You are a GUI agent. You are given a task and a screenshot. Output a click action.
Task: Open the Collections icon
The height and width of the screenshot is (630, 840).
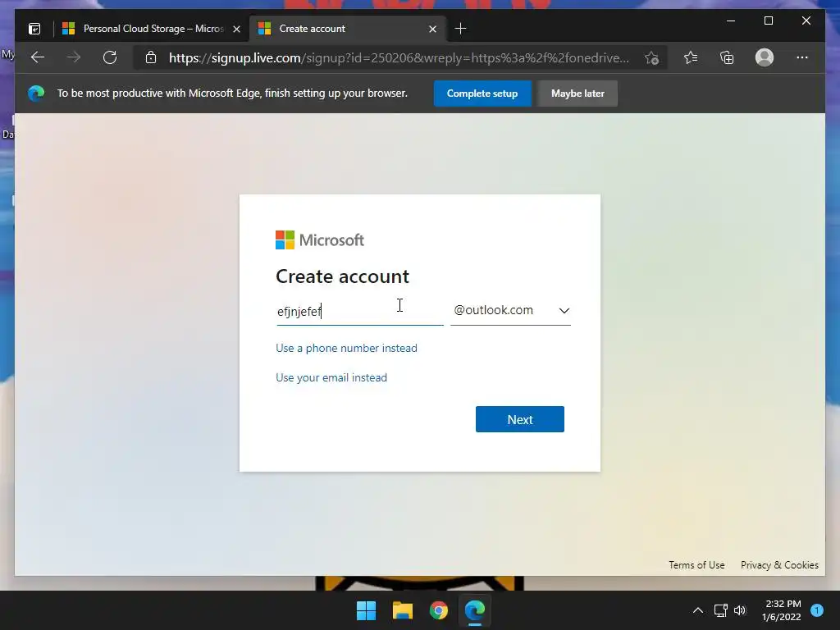tap(727, 57)
